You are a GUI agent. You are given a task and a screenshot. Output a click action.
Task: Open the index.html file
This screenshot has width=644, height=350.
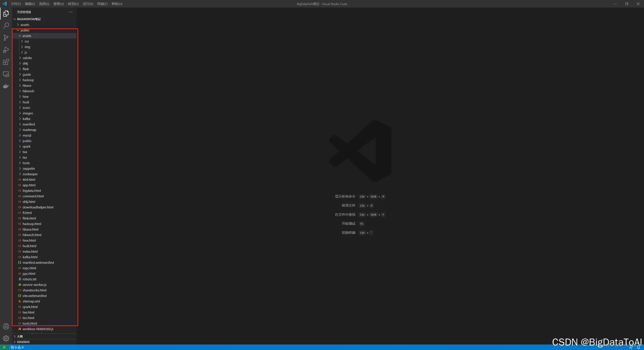(30, 251)
